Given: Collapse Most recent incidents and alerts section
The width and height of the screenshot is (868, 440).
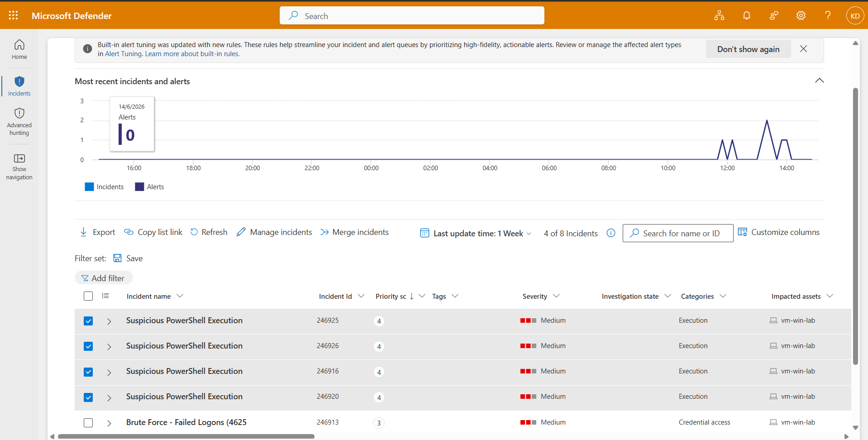Looking at the screenshot, I should tap(819, 81).
